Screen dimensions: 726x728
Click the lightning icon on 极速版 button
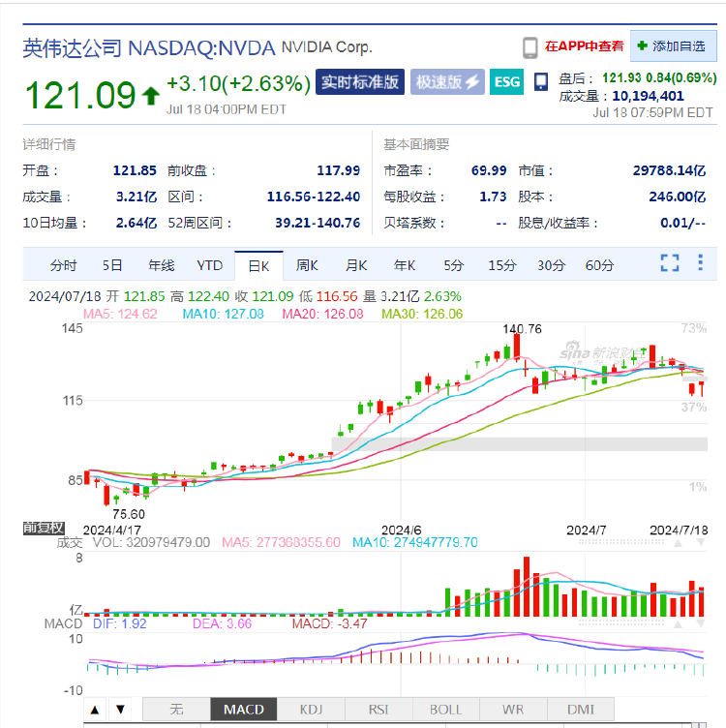[x=472, y=82]
